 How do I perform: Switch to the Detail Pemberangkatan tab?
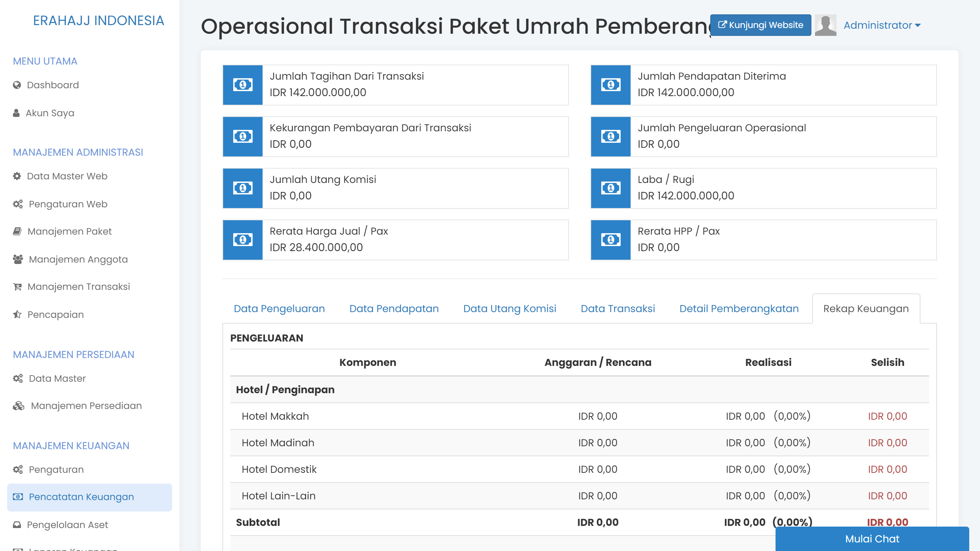coord(739,309)
